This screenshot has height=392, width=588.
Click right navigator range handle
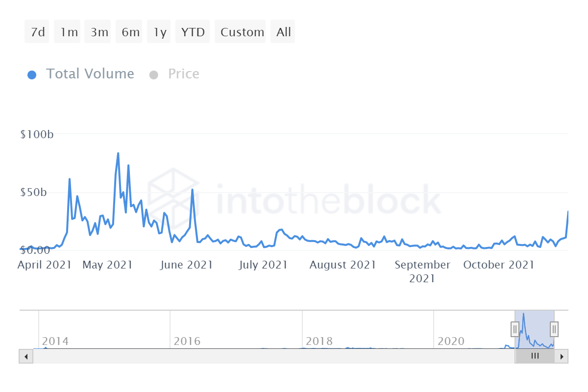point(554,328)
